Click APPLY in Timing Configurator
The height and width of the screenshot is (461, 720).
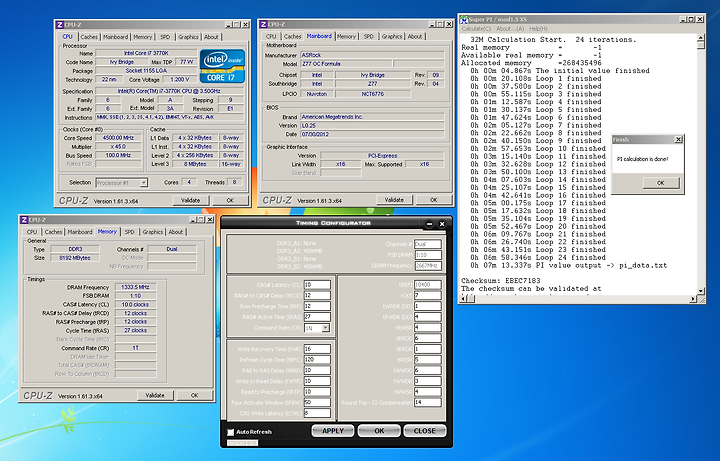(x=333, y=431)
